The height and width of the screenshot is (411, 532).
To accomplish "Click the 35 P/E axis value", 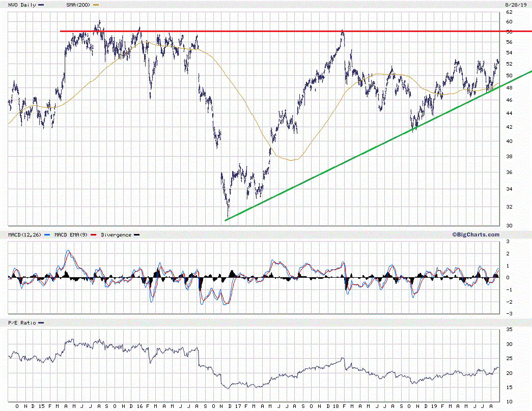I will pos(509,329).
